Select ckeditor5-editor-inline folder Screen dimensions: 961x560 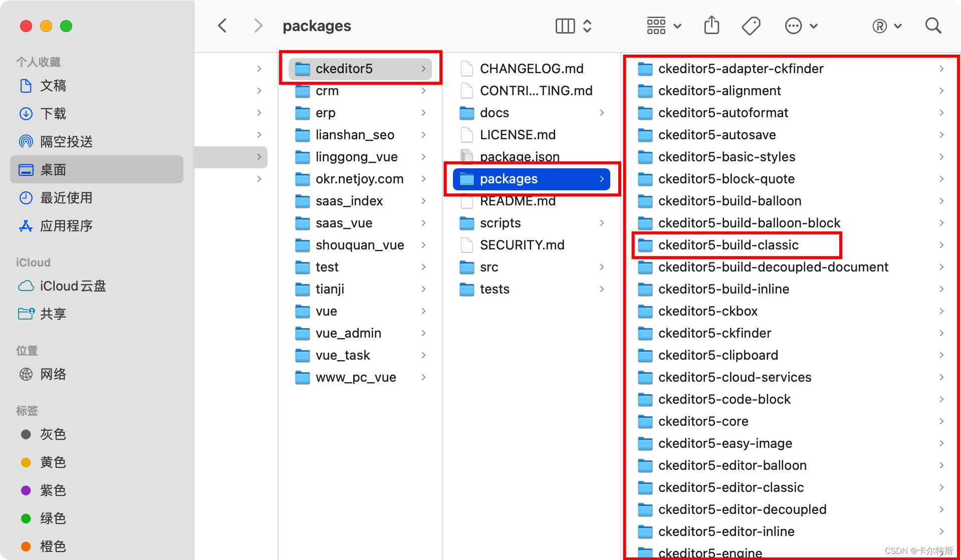(x=792, y=531)
